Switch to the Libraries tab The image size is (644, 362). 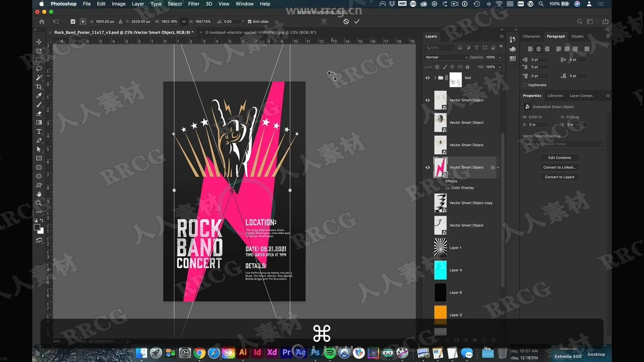(555, 96)
